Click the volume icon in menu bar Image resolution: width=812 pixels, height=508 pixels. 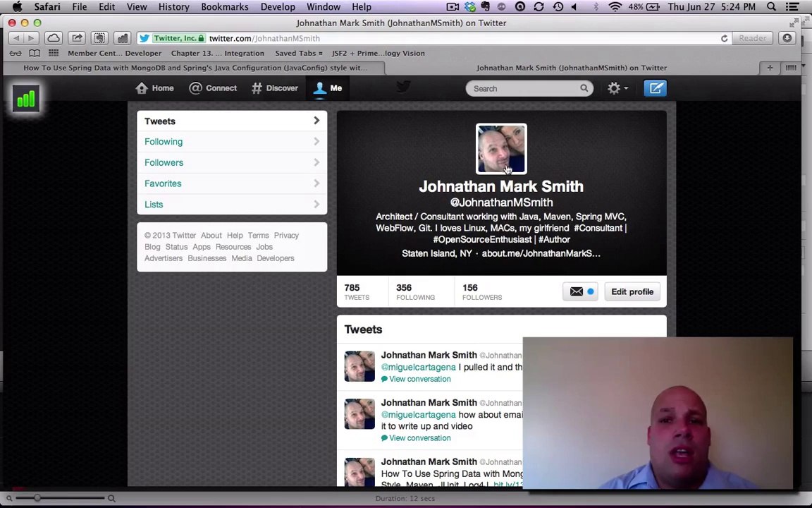tap(574, 7)
